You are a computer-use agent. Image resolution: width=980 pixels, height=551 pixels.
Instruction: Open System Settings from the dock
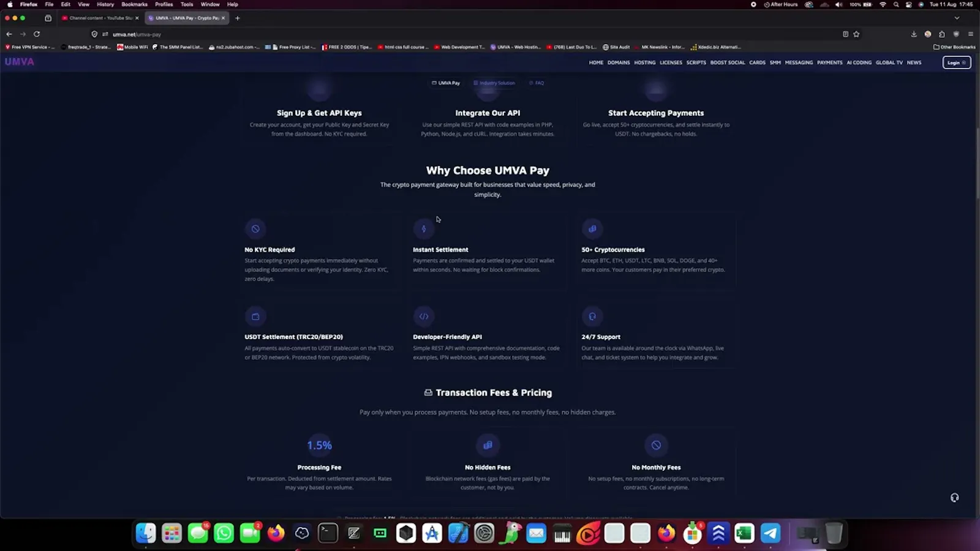[484, 533]
